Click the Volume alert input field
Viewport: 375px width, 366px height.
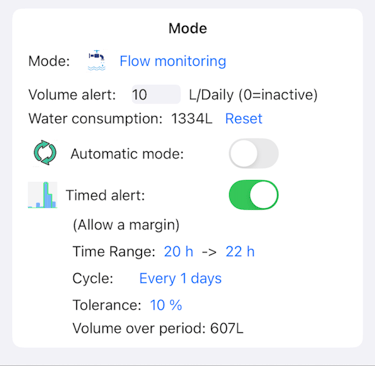(x=156, y=94)
